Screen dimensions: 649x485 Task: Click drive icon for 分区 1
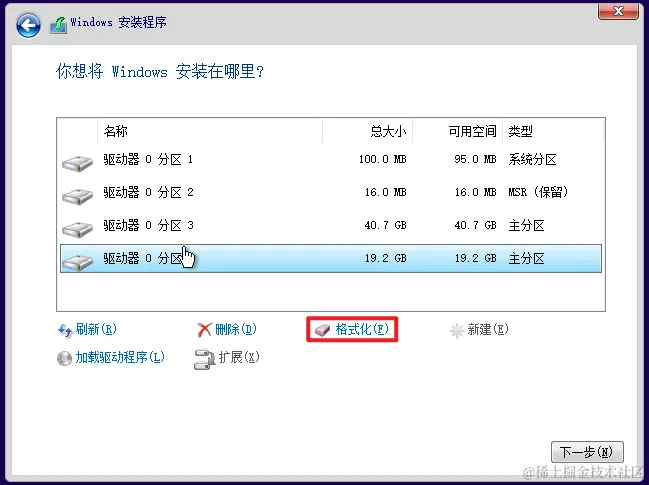(x=77, y=163)
